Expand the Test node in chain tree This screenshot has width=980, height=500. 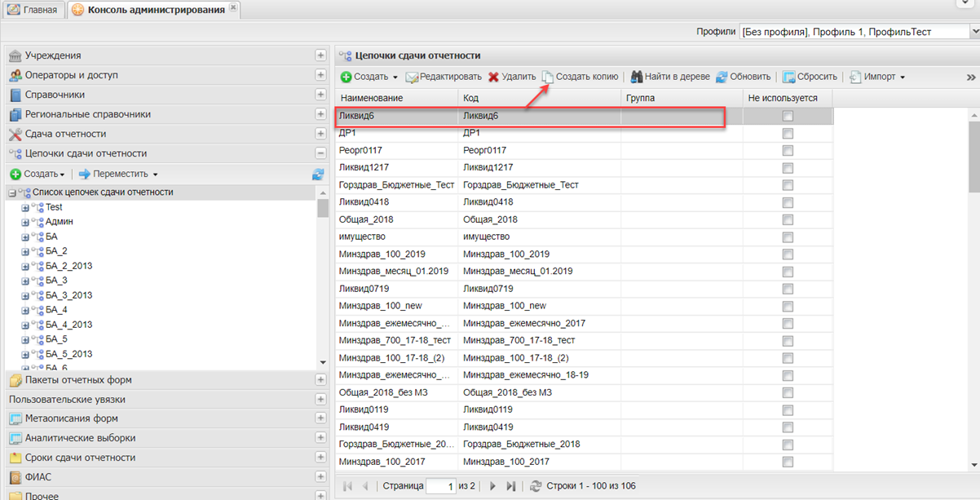(x=25, y=207)
